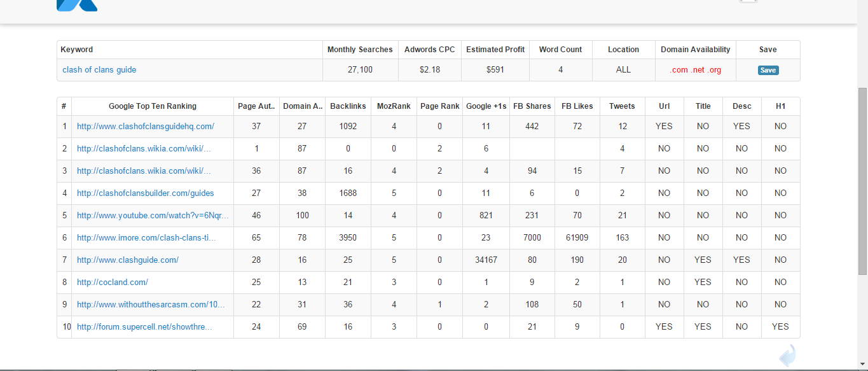Click the Google +1s column header

pos(486,106)
